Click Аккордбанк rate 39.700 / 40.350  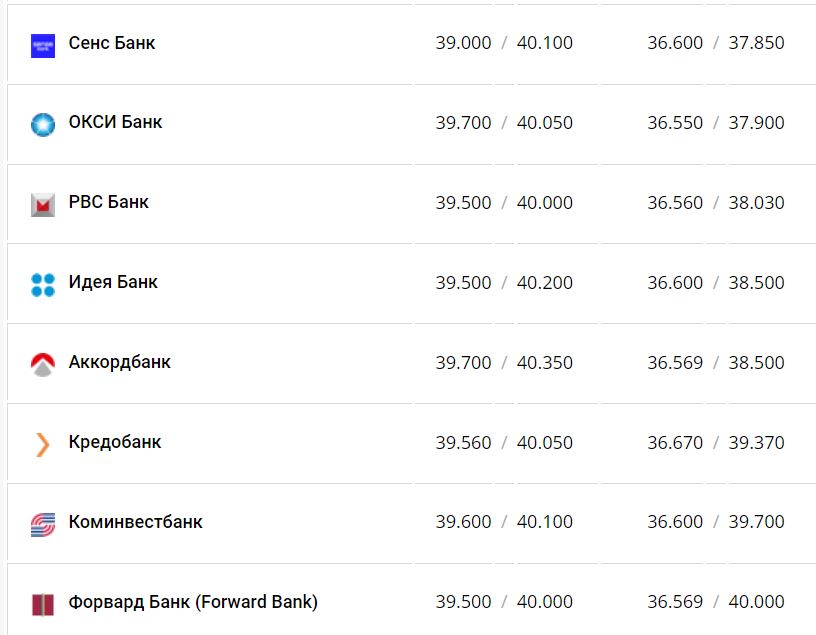tap(504, 362)
